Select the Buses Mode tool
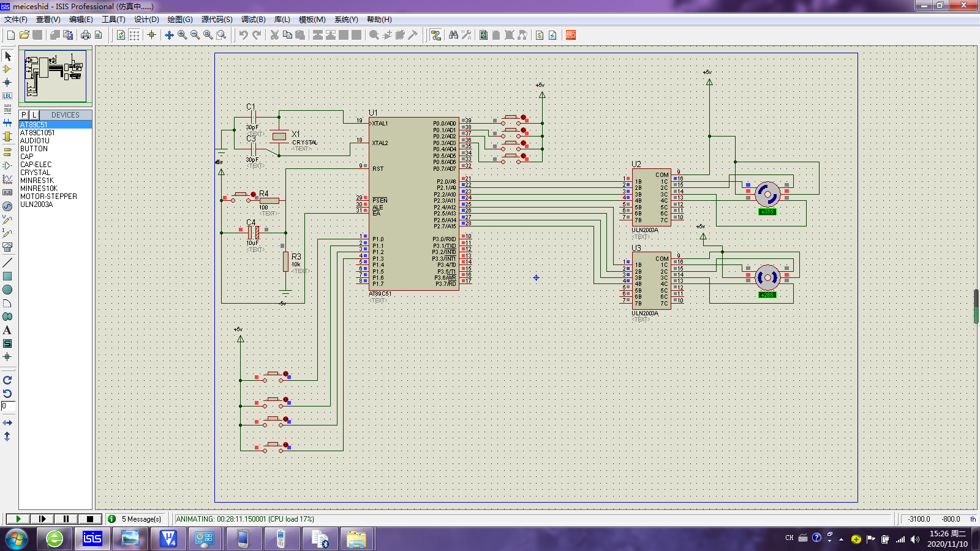Image resolution: width=980 pixels, height=551 pixels. point(7,123)
